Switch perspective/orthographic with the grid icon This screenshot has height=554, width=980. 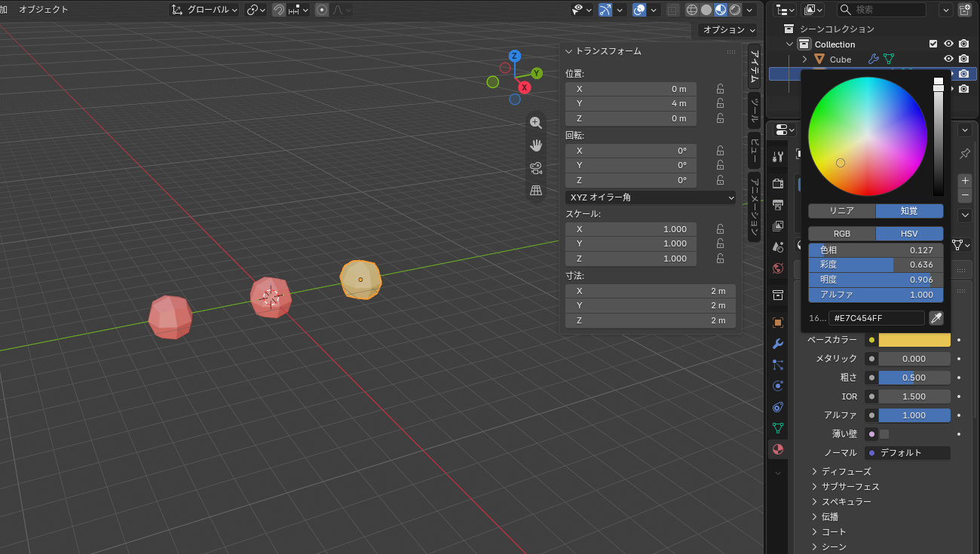pos(536,191)
